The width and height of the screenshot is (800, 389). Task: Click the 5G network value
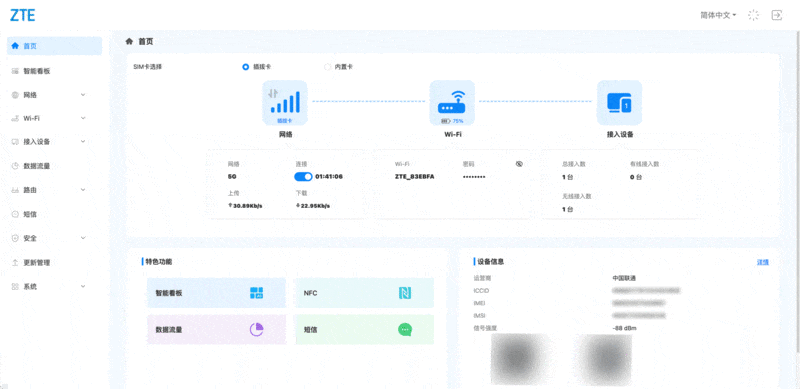[232, 177]
